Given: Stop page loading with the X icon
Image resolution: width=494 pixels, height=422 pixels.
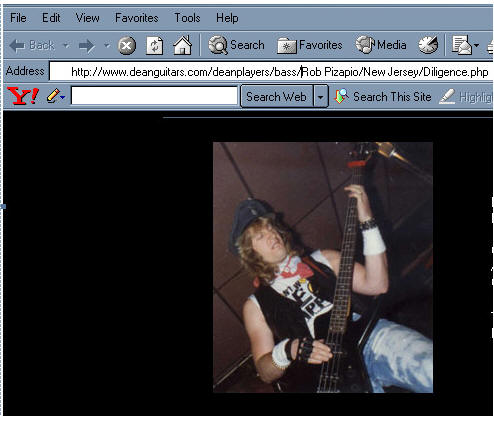Looking at the screenshot, I should click(x=127, y=46).
